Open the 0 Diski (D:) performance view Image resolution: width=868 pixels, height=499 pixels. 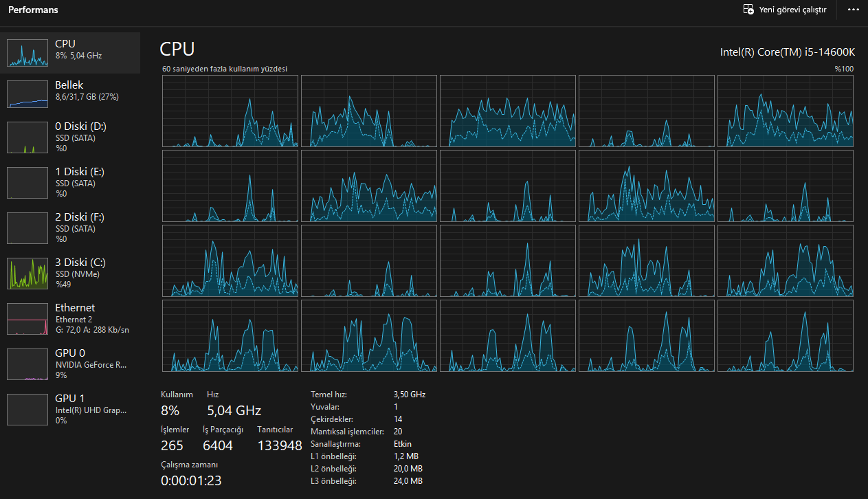(70, 137)
